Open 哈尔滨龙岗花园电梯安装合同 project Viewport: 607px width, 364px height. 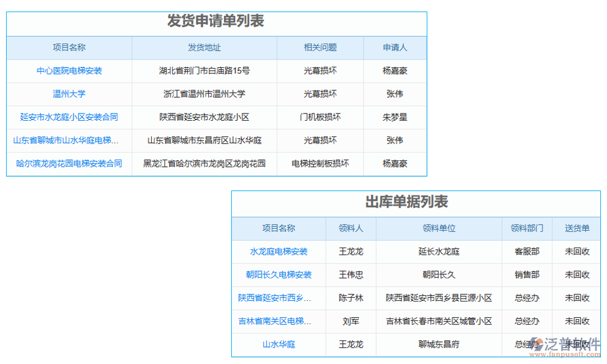coord(69,163)
